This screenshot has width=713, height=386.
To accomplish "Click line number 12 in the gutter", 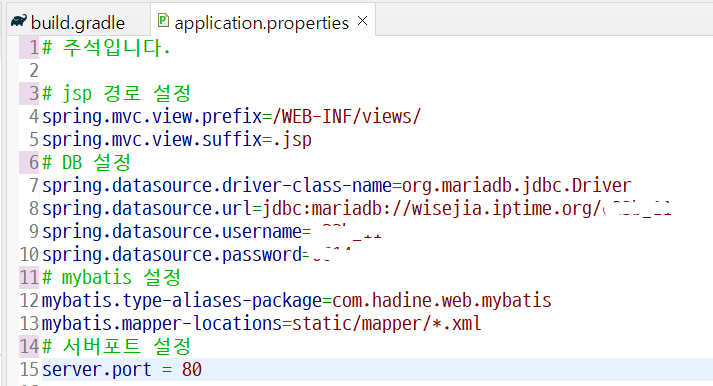I will 29,301.
